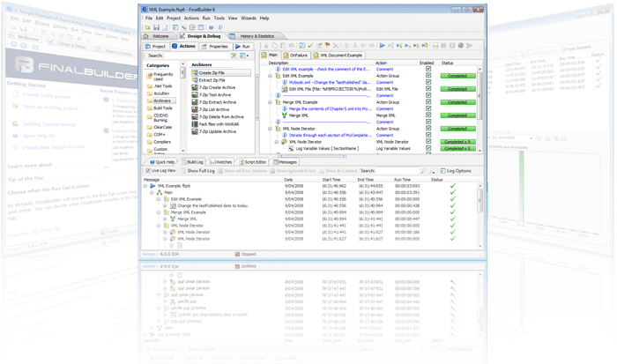The image size is (617, 364).
Task: Click the Create Zip File action
Action: (x=220, y=73)
